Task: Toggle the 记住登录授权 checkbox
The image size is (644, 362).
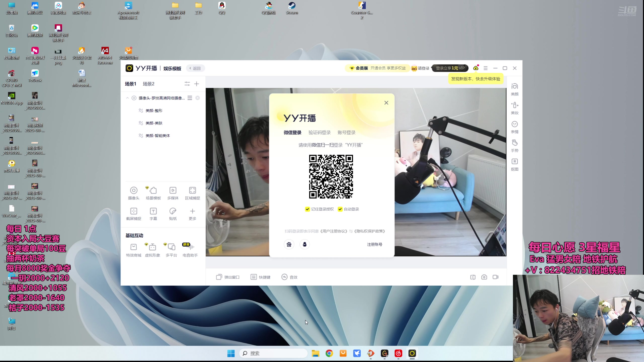Action: (x=307, y=209)
